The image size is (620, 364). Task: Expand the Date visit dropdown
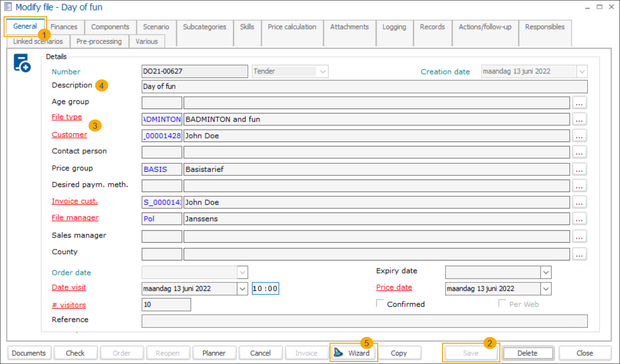pos(242,288)
